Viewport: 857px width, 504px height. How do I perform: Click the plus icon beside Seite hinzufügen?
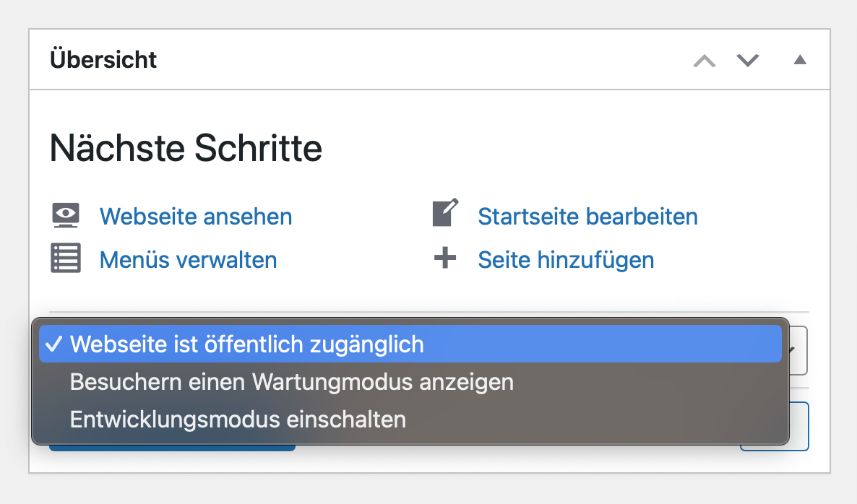click(446, 258)
